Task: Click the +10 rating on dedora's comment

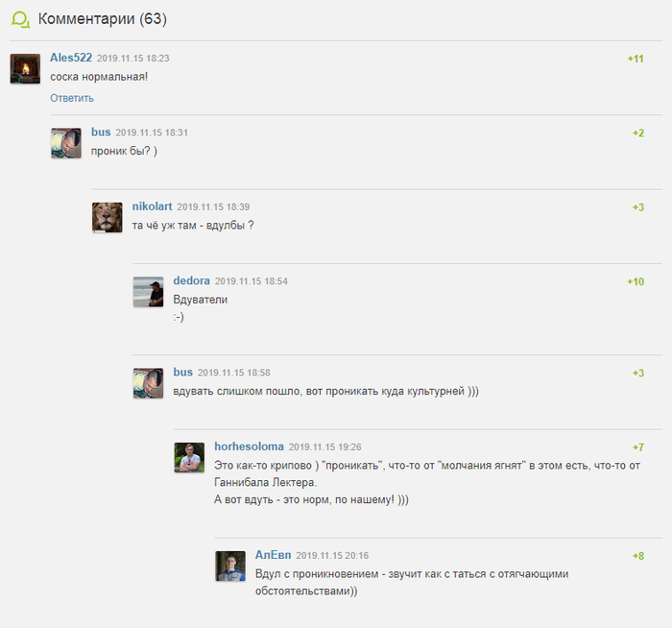Action: point(636,281)
